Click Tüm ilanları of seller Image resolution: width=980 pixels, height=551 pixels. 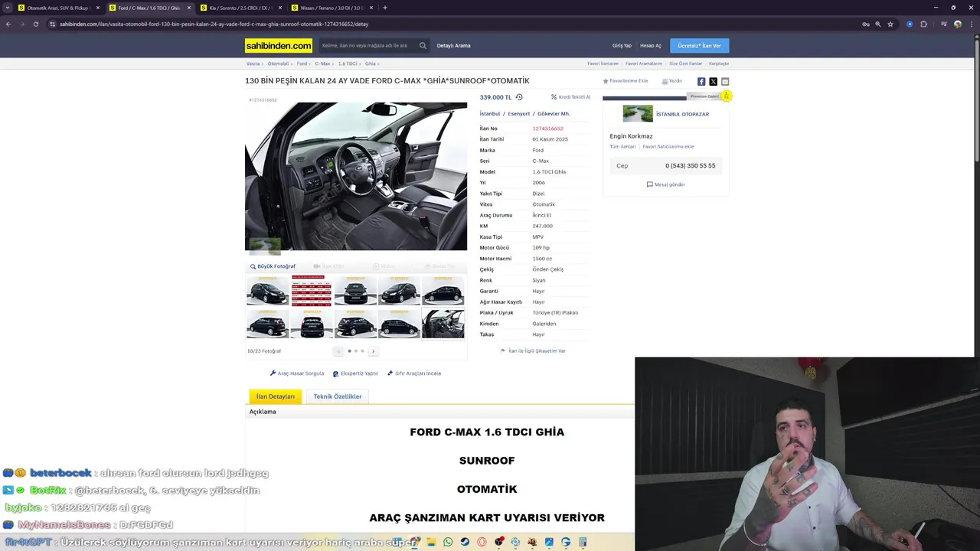pyautogui.click(x=622, y=147)
